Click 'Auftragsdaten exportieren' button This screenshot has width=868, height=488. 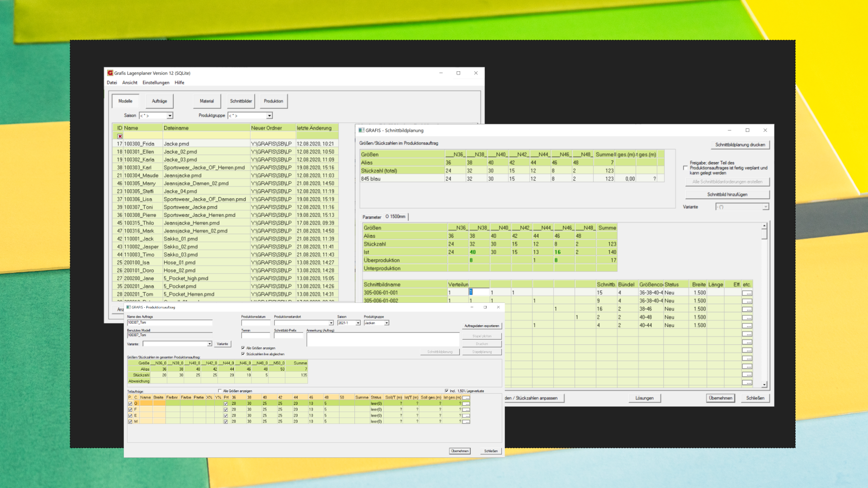(482, 326)
